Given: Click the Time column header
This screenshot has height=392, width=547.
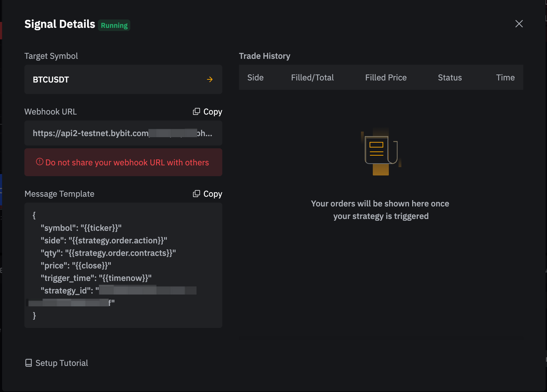Looking at the screenshot, I should (x=505, y=78).
